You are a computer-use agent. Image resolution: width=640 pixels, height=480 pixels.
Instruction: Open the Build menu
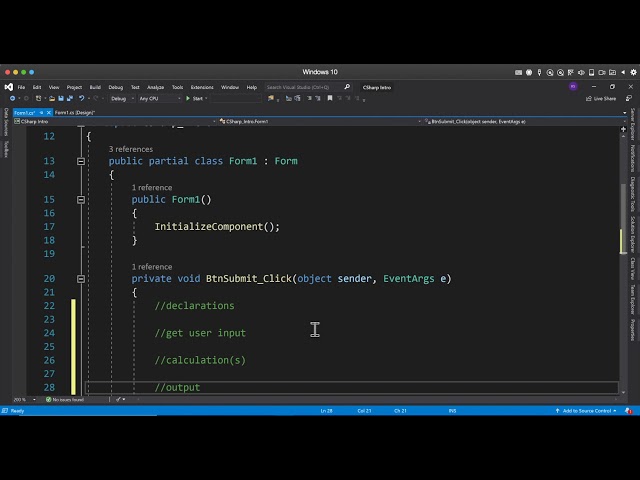coord(95,87)
